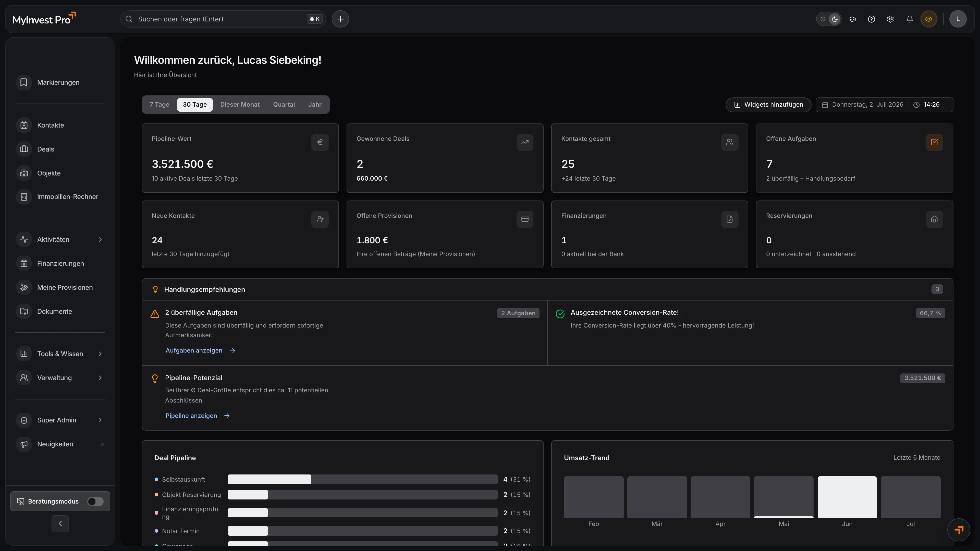Open Meine Provisionen in sidebar

(x=60, y=287)
